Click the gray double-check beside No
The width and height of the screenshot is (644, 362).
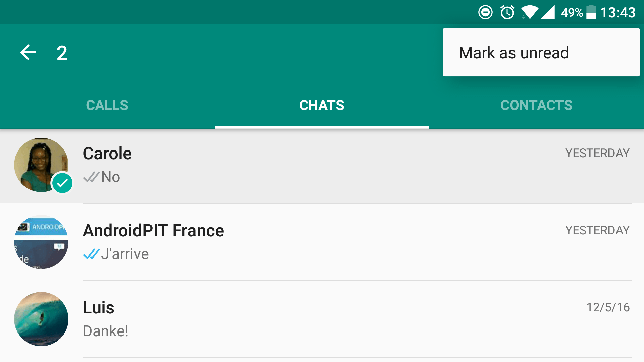90,177
